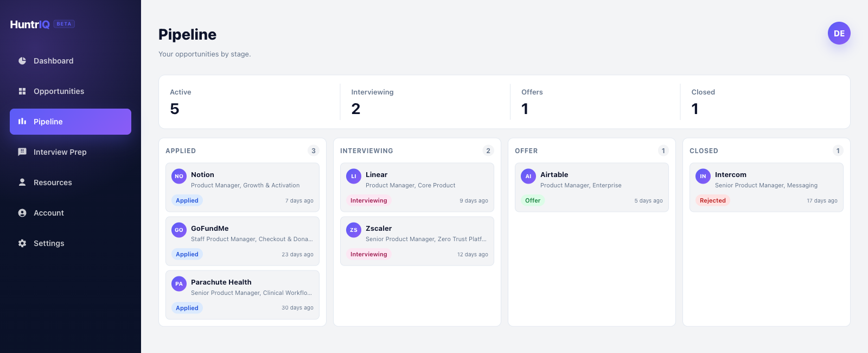This screenshot has width=868, height=353.
Task: Navigate to Resources
Action: point(71,182)
